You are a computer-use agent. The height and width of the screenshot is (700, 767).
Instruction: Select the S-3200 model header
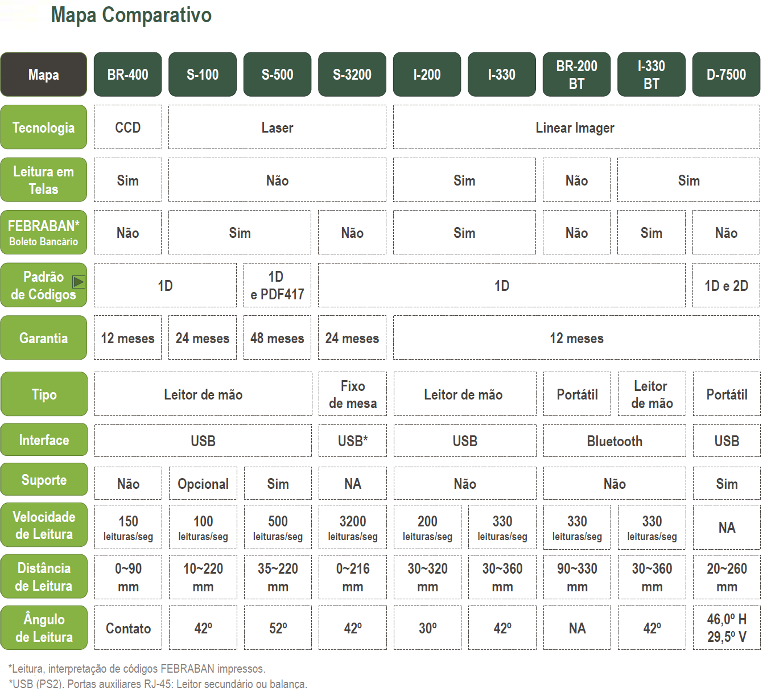pos(352,75)
